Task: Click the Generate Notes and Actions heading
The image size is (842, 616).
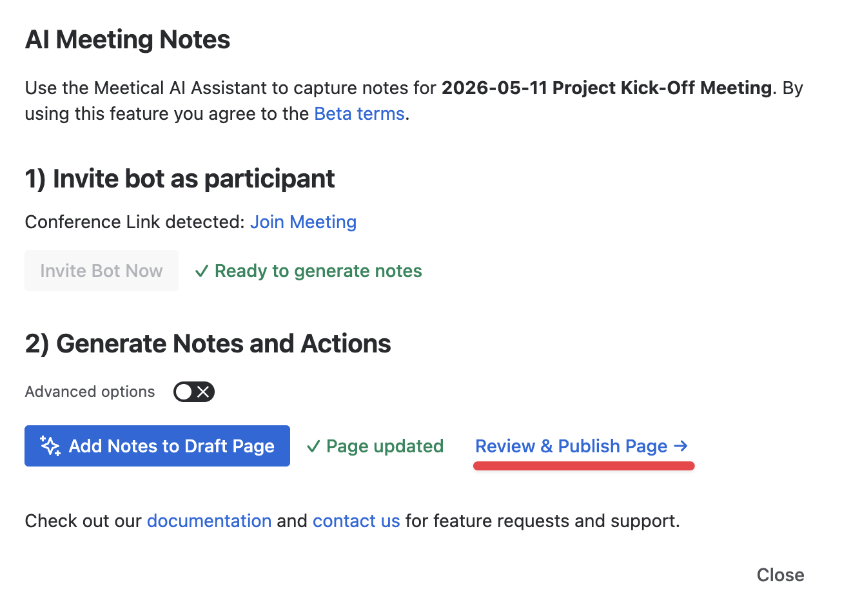Action: 208,344
